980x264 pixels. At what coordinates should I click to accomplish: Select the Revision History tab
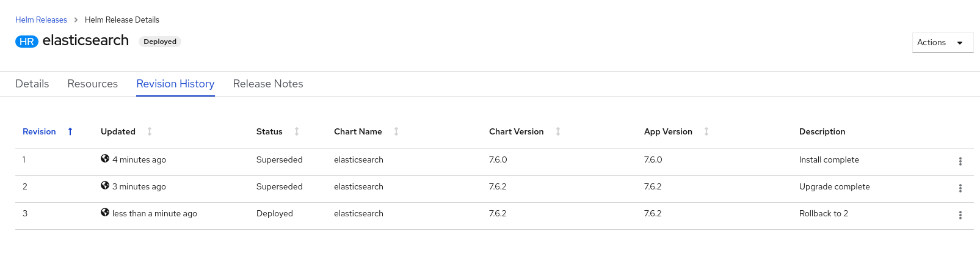175,84
